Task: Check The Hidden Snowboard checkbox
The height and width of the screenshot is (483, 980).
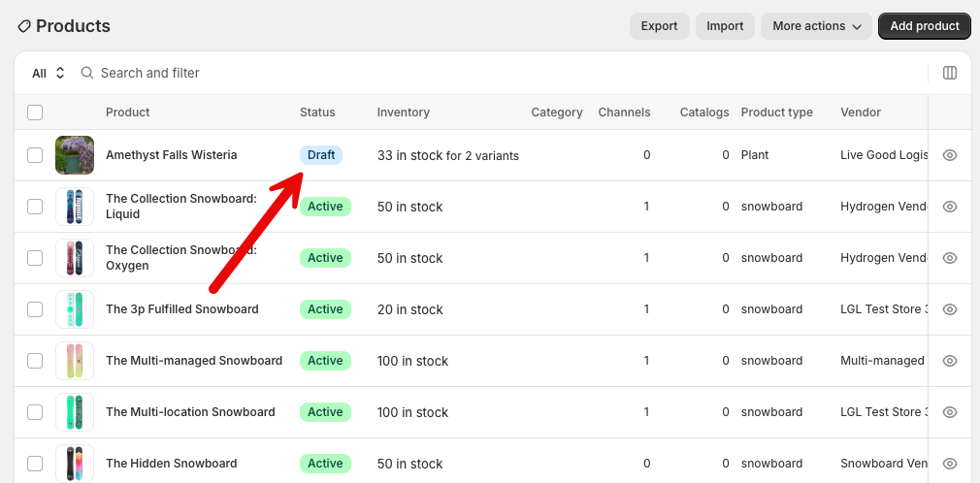Action: pyautogui.click(x=35, y=463)
